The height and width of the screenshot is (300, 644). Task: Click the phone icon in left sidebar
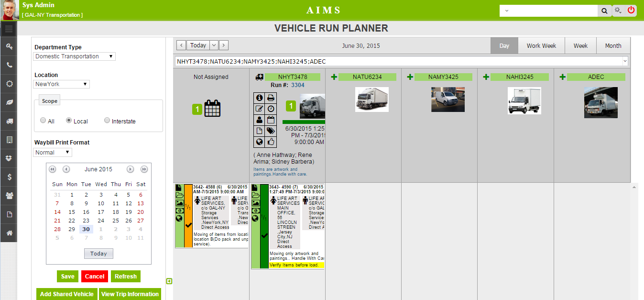coord(9,65)
